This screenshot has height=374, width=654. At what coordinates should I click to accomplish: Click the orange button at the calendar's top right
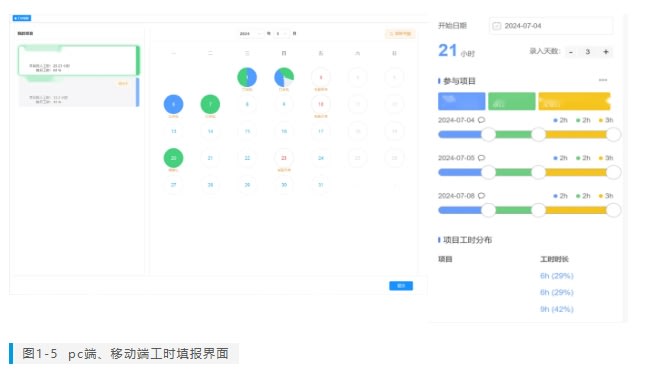(x=400, y=33)
